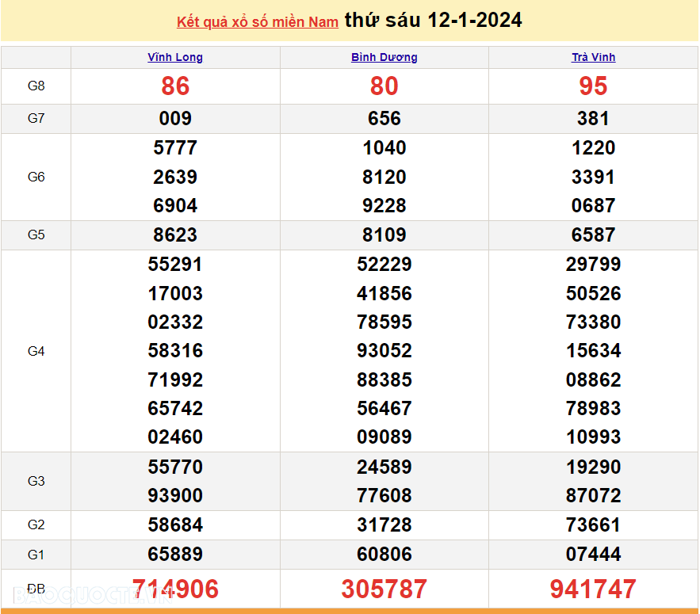700x614 pixels.
Task: Click the G2 number 73661
Action: point(593,525)
